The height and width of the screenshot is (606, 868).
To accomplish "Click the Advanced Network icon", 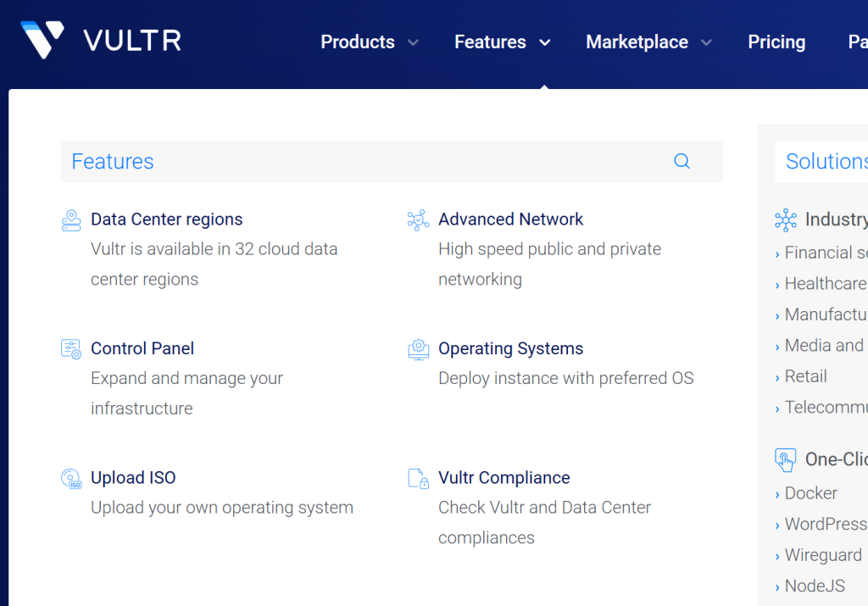I will point(419,220).
